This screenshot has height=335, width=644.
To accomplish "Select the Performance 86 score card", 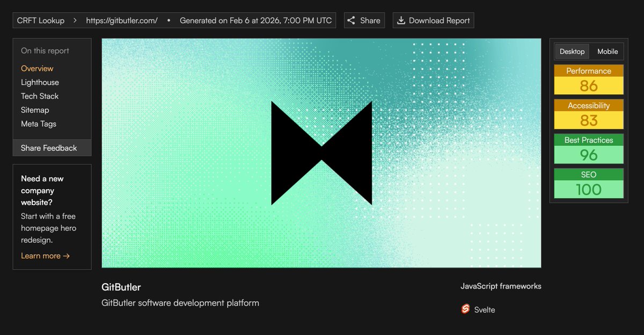I will (x=589, y=79).
